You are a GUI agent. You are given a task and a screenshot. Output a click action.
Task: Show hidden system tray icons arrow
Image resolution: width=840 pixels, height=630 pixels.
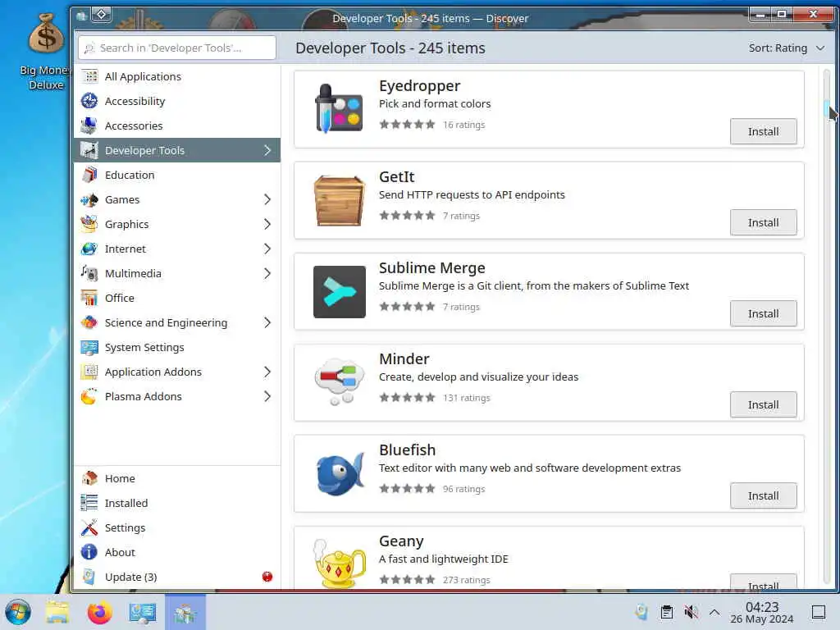[x=714, y=612]
